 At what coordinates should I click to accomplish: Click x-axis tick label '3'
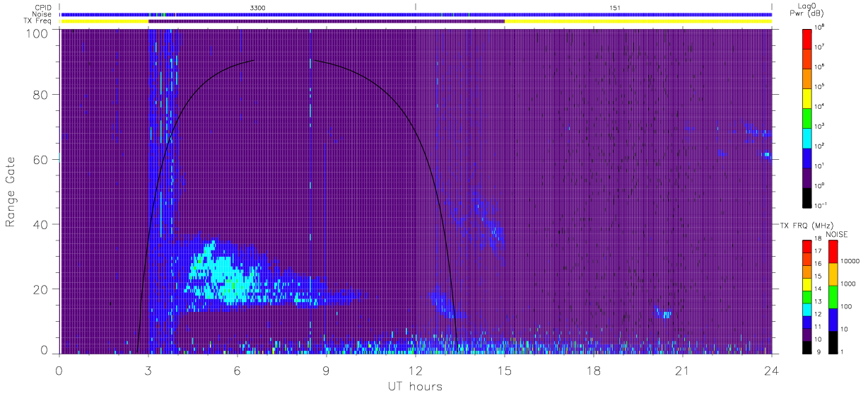pyautogui.click(x=148, y=370)
